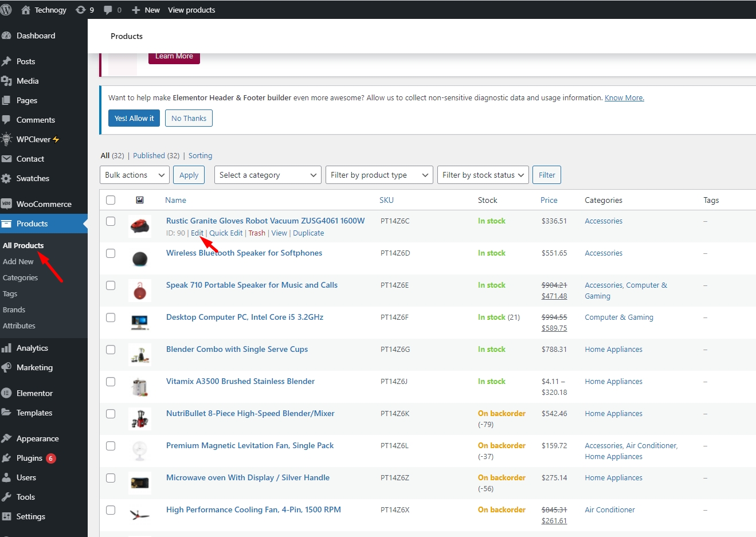The height and width of the screenshot is (537, 756).
Task: Go to Analytics in the sidebar
Action: (x=32, y=348)
